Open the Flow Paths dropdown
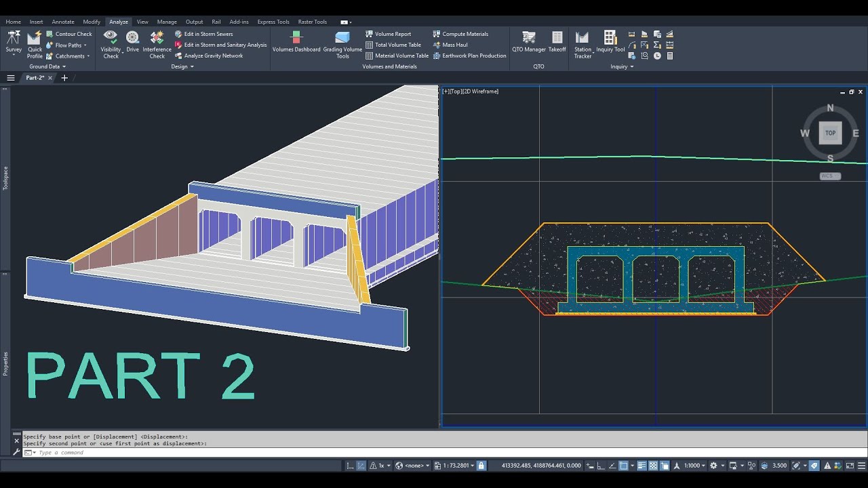Image resolution: width=868 pixels, height=488 pixels. [x=84, y=45]
